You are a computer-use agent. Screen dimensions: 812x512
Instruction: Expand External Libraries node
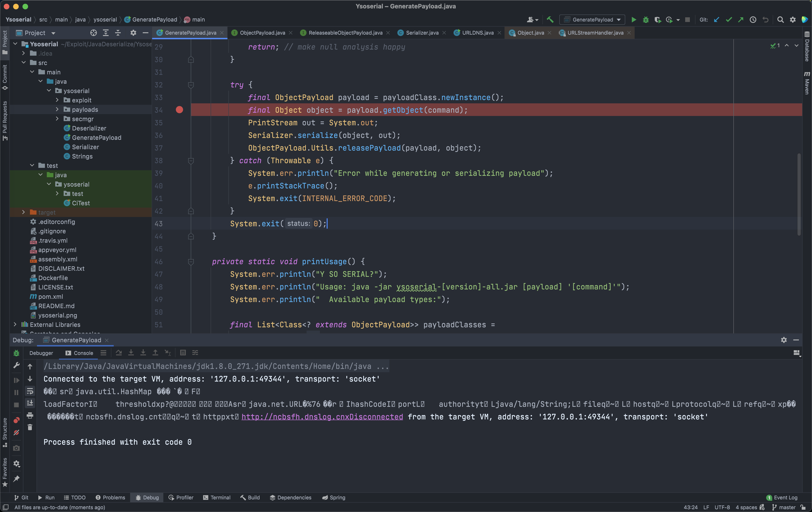[x=15, y=324]
